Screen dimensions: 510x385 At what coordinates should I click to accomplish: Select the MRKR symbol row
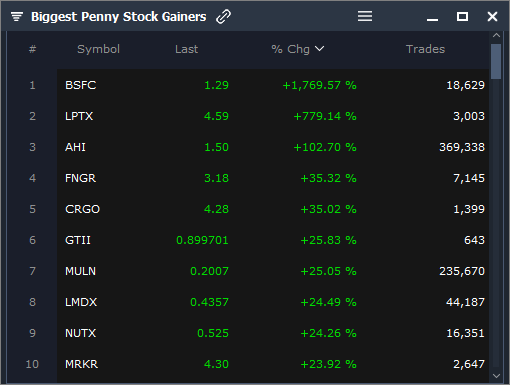point(273,364)
